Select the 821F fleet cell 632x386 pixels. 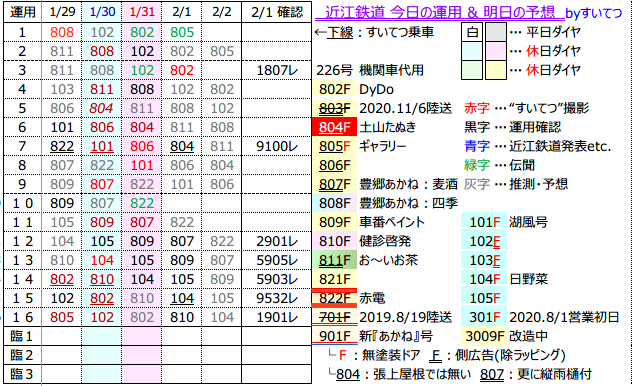click(335, 279)
